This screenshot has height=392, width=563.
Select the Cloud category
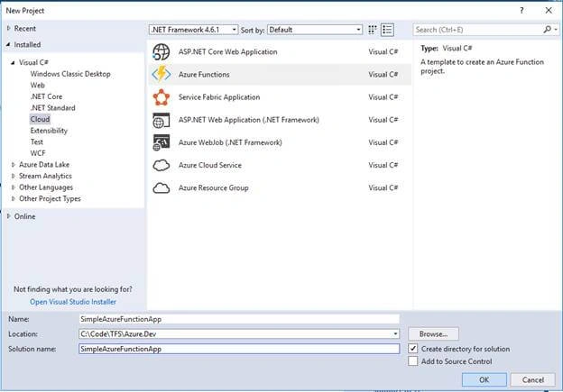coord(40,119)
